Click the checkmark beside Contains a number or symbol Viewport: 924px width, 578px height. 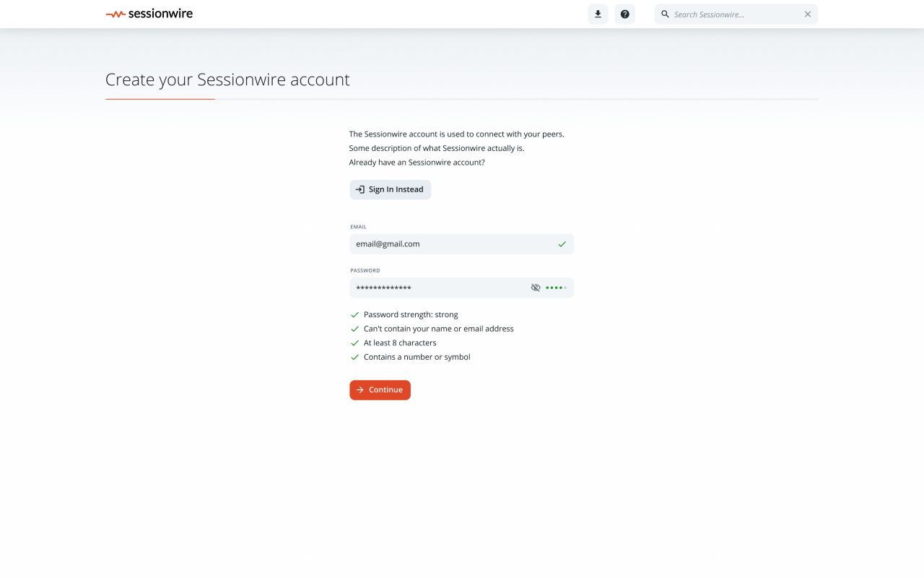coord(354,357)
